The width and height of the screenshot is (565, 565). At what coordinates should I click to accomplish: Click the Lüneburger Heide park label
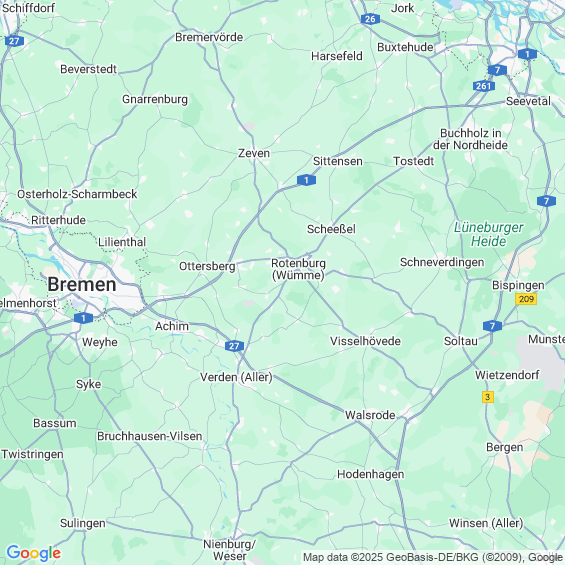tap(489, 234)
